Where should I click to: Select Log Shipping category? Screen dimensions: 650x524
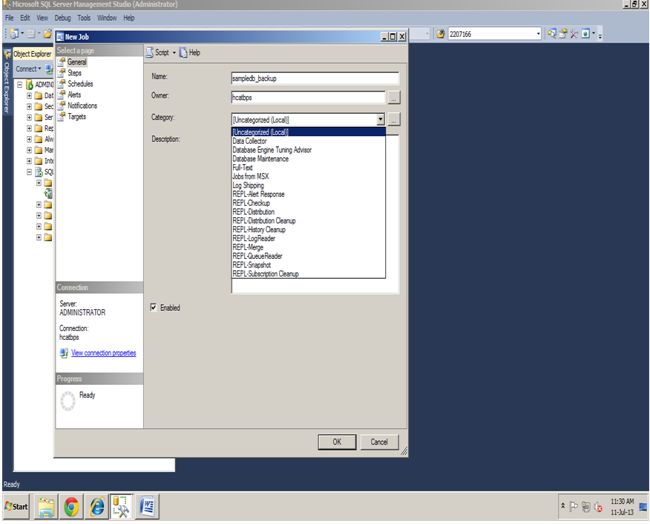pos(308,185)
